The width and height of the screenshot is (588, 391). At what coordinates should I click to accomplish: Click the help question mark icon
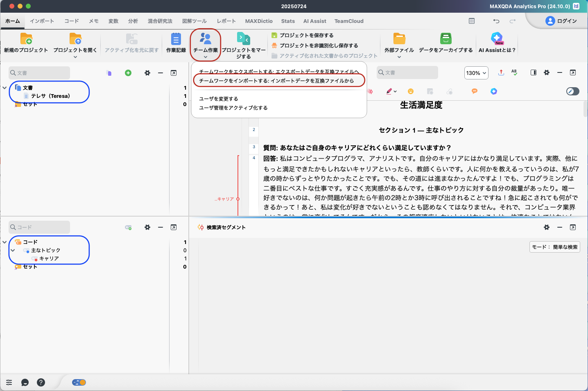click(x=41, y=382)
